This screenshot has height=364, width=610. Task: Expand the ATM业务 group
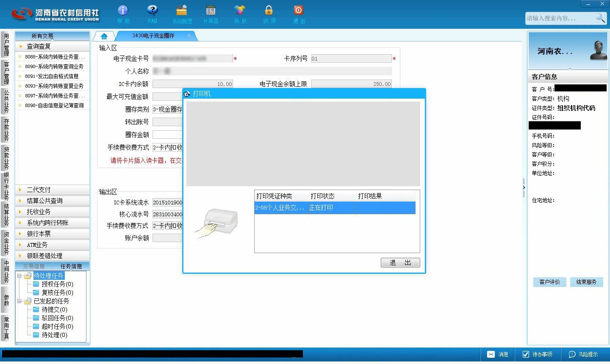[53, 245]
